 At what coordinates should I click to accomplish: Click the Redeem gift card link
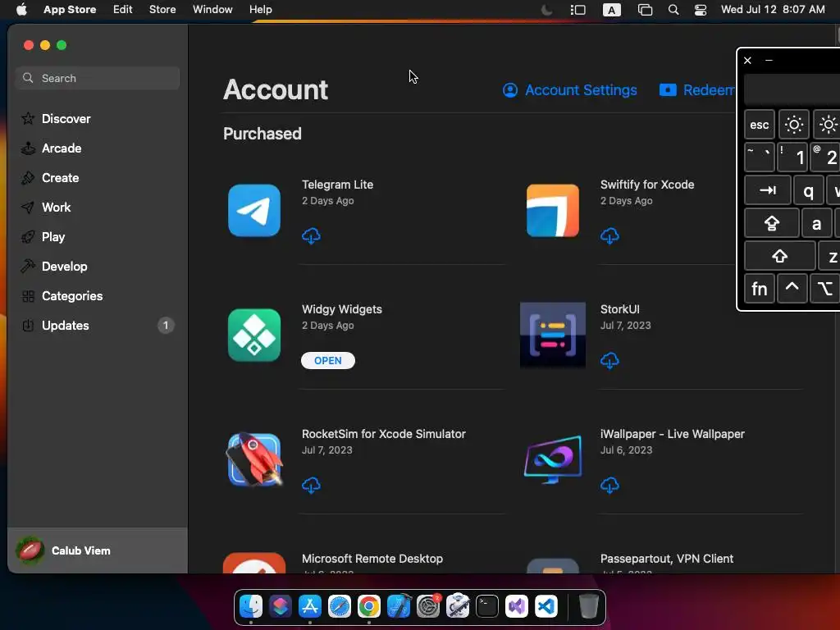click(696, 90)
